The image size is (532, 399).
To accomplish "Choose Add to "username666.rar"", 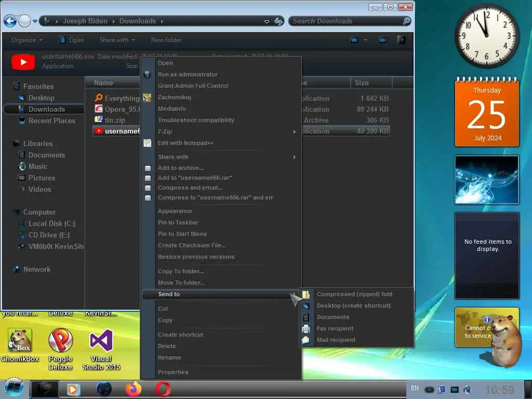I will click(195, 178).
